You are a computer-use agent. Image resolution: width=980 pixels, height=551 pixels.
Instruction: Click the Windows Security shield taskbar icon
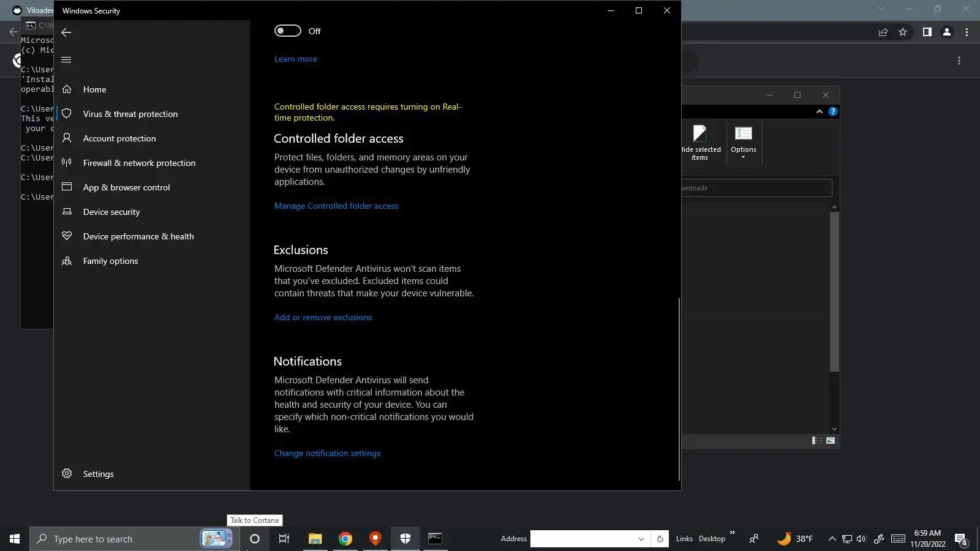coord(405,539)
